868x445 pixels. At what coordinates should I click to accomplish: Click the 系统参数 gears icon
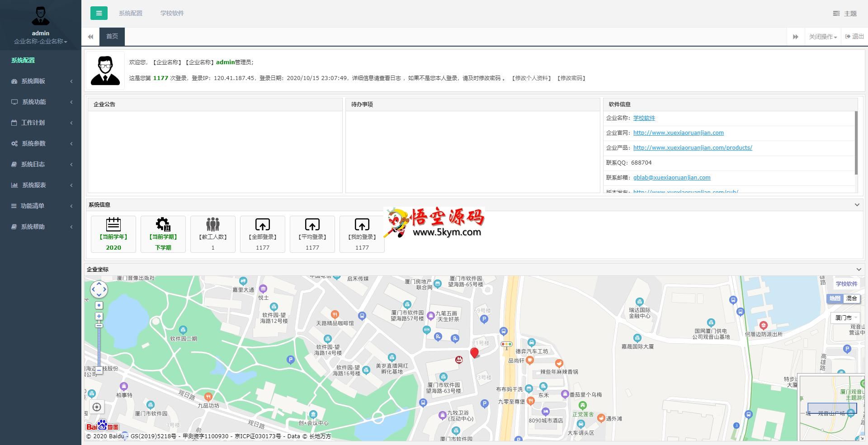(x=14, y=144)
